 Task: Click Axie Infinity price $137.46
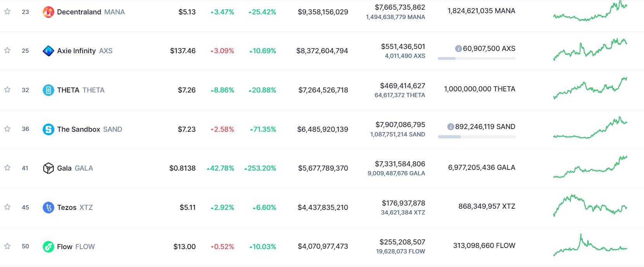pos(183,51)
